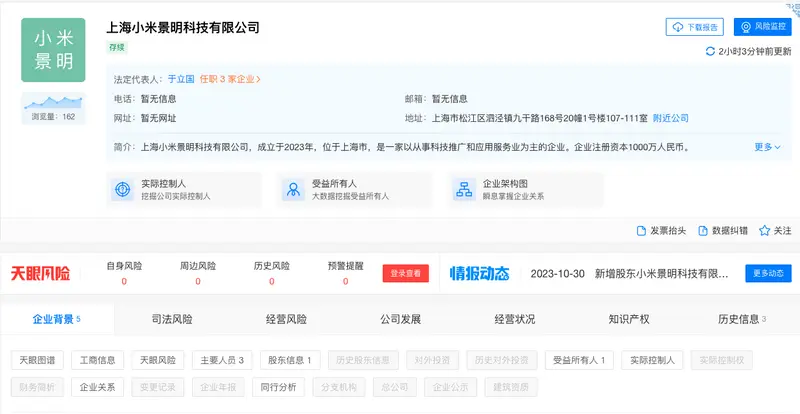Viewport: 800px width, 414px height.
Task: Click the 变更记录 disabled chip
Action: pos(158,387)
